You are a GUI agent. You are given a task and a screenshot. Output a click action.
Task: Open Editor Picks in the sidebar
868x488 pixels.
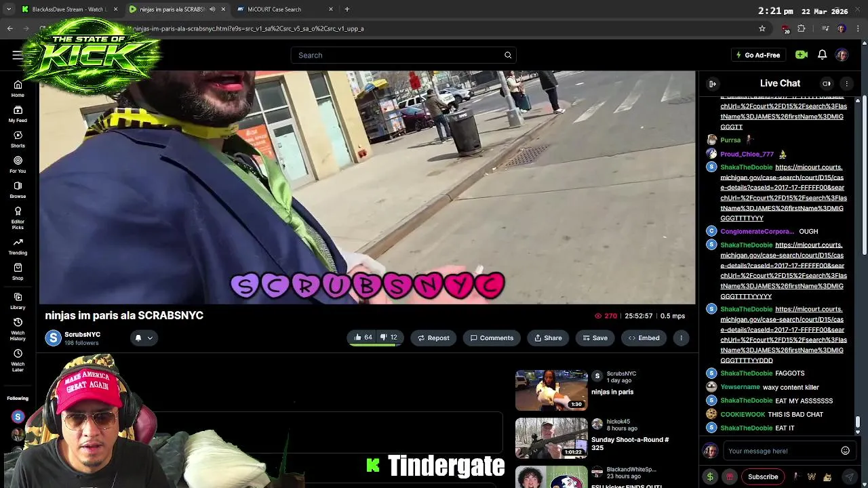18,218
